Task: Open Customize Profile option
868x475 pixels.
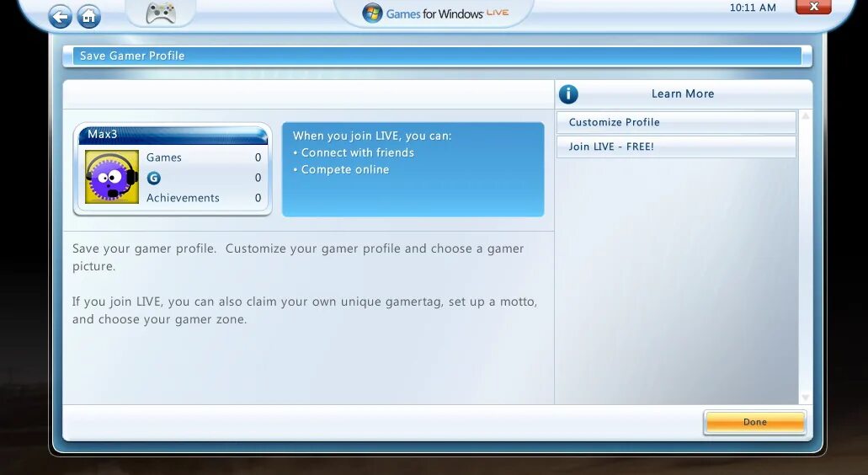Action: pyautogui.click(x=676, y=122)
